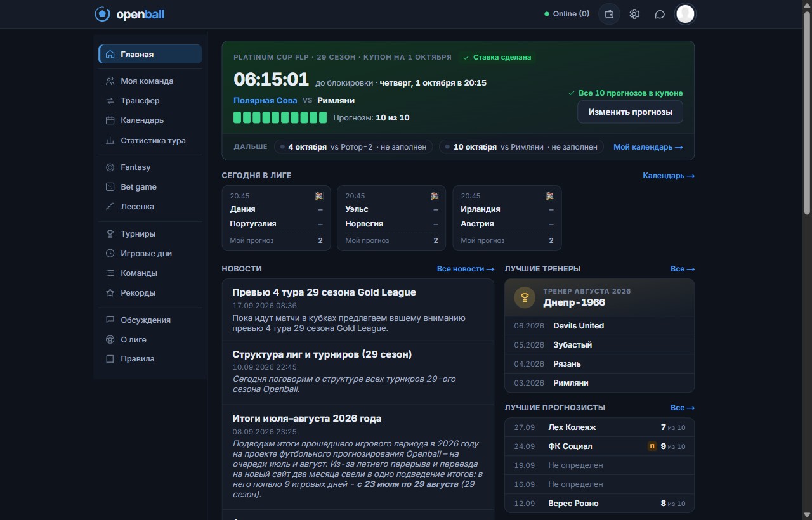Open the Полярная Сова team link
Screen dimensions: 812x520
click(265, 100)
